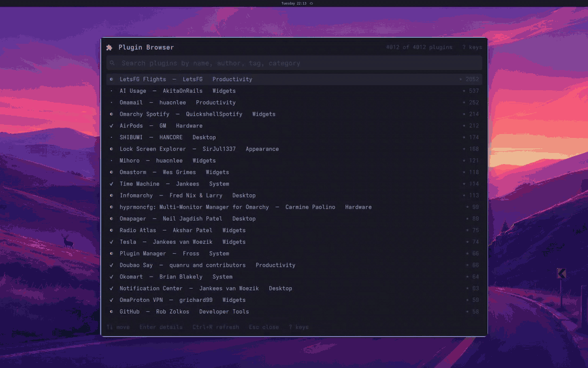
Task: Click the installed checkmark beside Okomart
Action: (111, 277)
